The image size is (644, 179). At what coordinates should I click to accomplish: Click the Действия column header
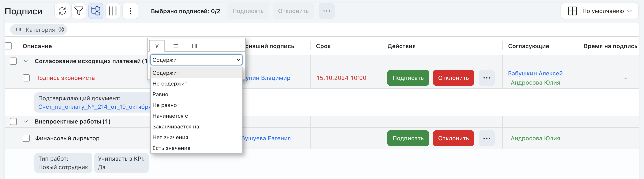(401, 46)
